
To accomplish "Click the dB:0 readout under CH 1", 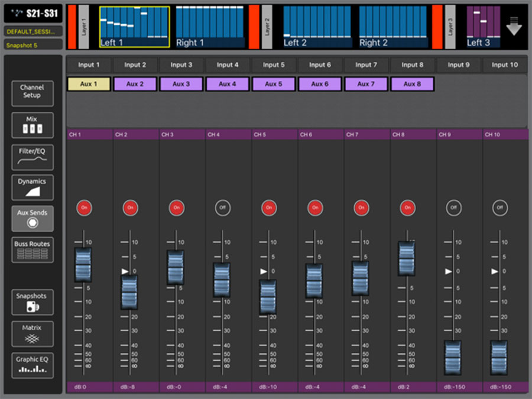I will [90, 387].
